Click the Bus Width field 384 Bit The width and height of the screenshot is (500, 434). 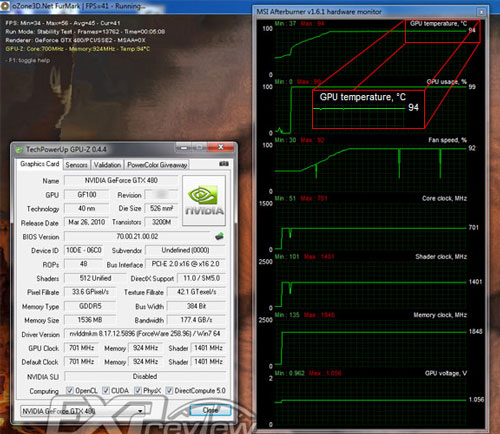click(196, 306)
